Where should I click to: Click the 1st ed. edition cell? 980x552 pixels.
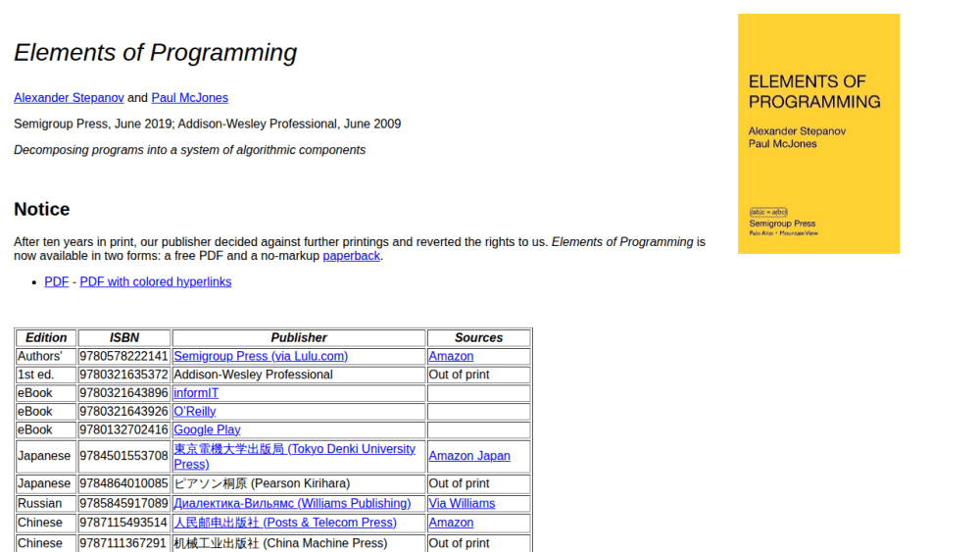click(46, 375)
